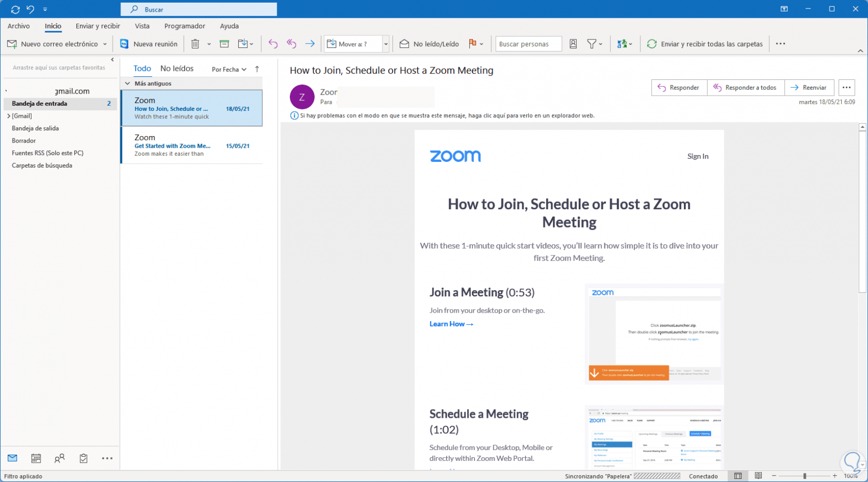
Task: Collapse the gmail.com account tree
Action: [6, 91]
